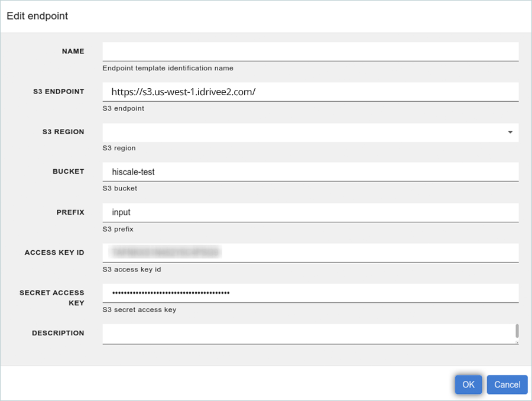Screen dimensions: 532x401
Task: Click the Edit endpoint dialog title
Action: pos(37,16)
